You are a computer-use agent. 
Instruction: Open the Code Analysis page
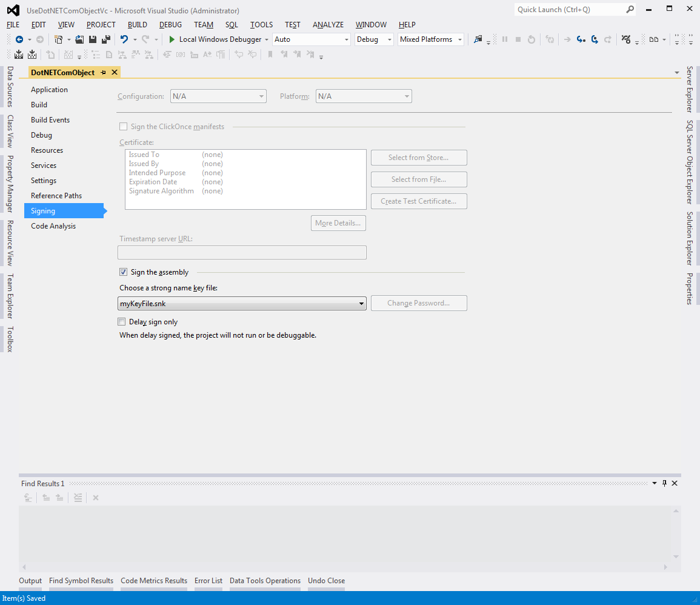[x=53, y=226]
